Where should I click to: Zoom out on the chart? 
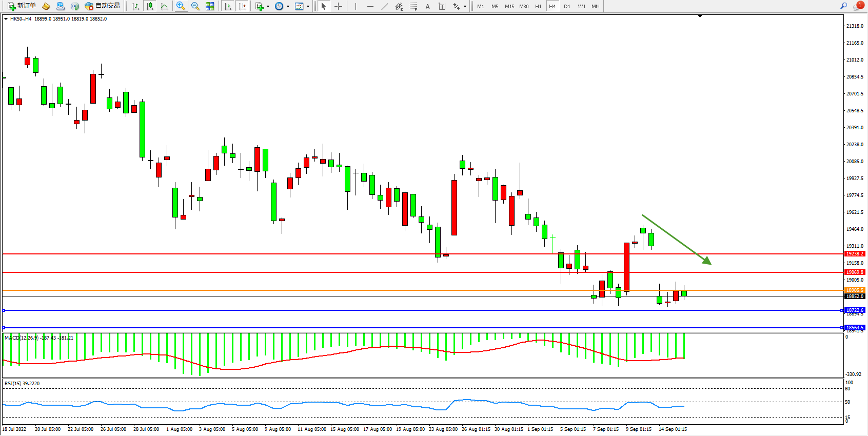195,6
